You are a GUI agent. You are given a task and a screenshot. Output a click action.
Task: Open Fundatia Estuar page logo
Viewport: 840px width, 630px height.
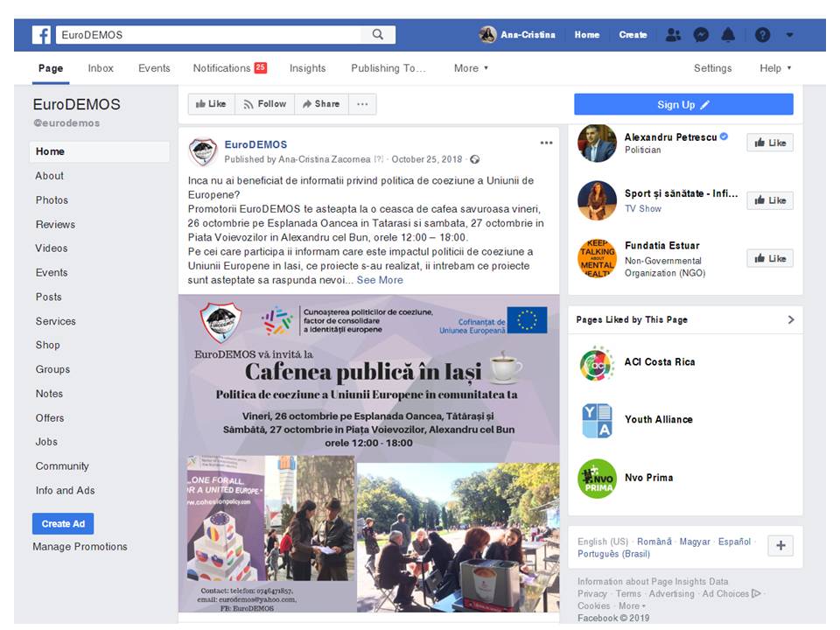(x=597, y=258)
